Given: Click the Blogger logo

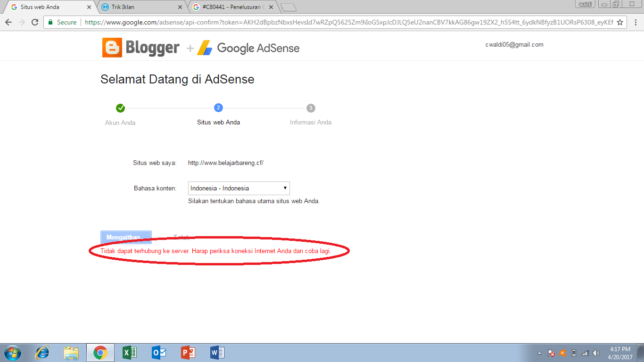Looking at the screenshot, I should (x=139, y=47).
